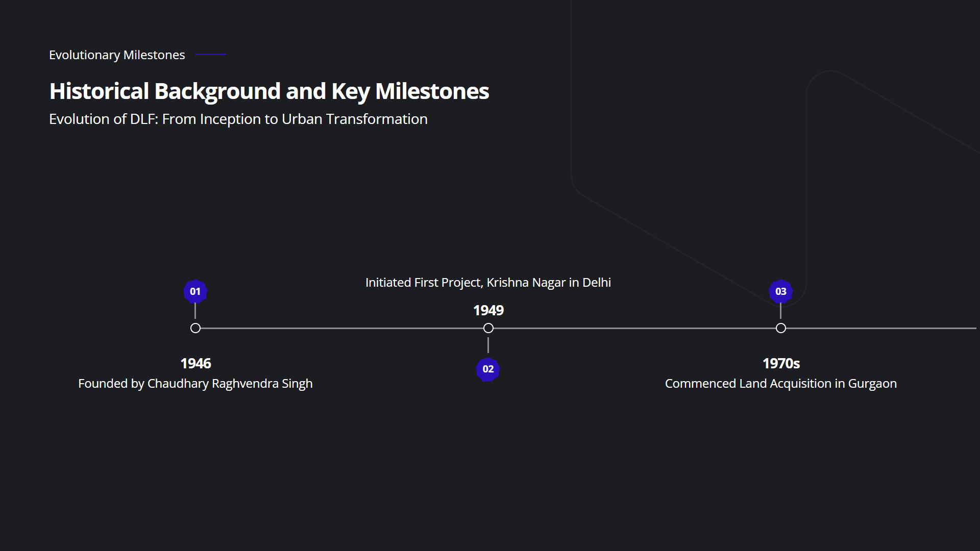Click the timeline circle below 1949
Image resolution: width=980 pixels, height=551 pixels.
[x=488, y=328]
